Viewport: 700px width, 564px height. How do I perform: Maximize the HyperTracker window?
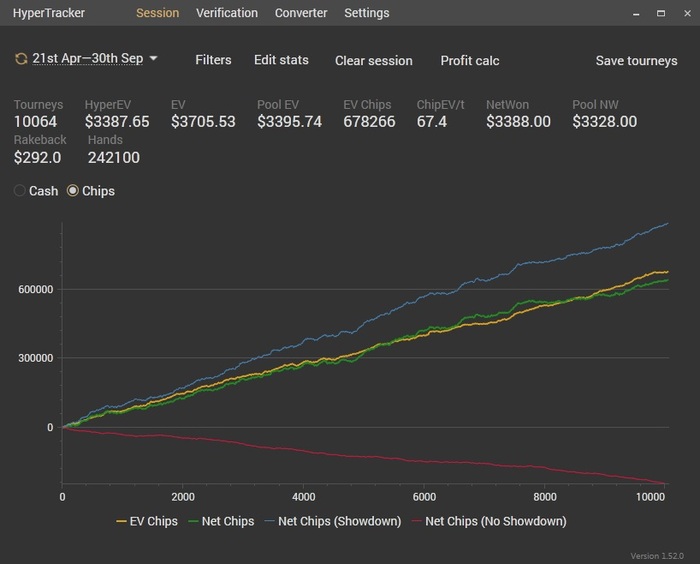pyautogui.click(x=661, y=13)
